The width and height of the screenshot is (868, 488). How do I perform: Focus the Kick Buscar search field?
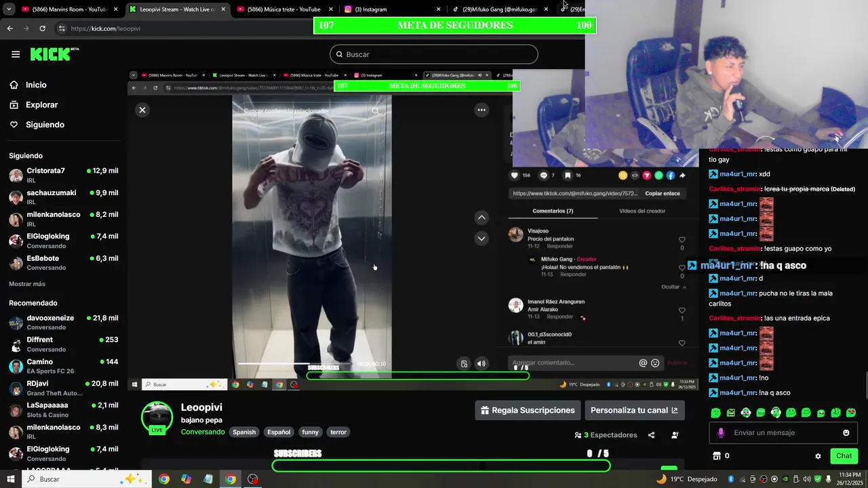pyautogui.click(x=434, y=54)
